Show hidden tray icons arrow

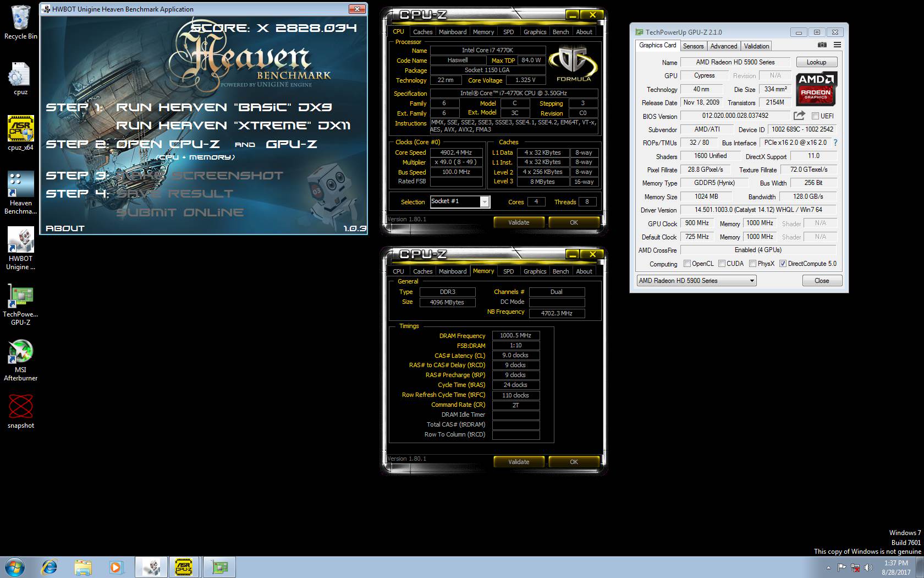click(x=828, y=568)
